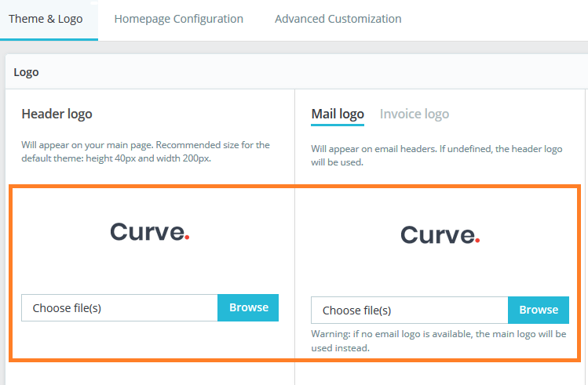Screen dimensions: 588x385
Task: Click the no email logo warning text
Action: pos(438,340)
